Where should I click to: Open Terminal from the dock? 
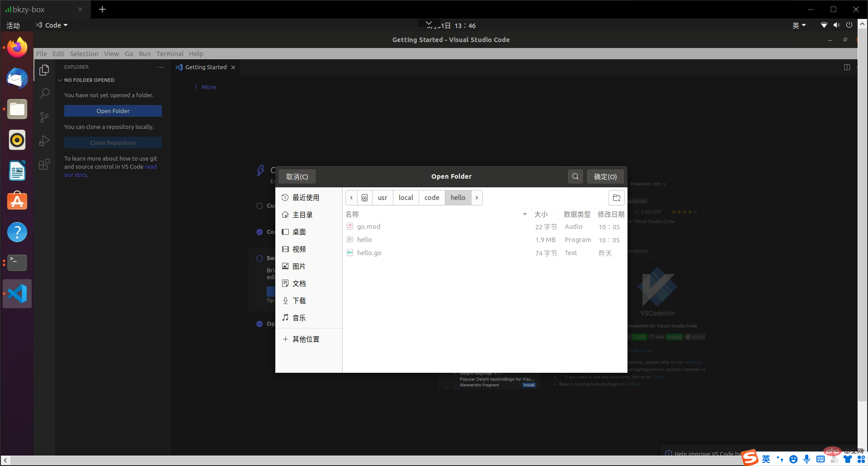coord(17,263)
